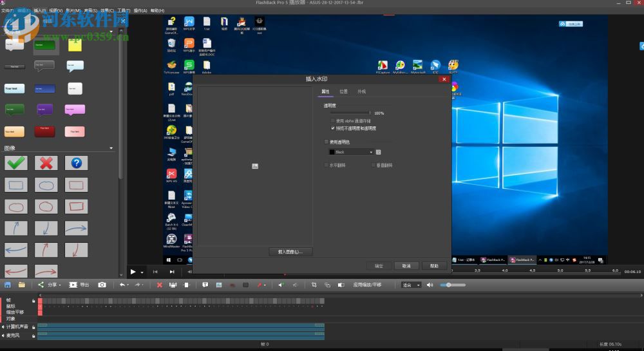Click the 透明度 opacity slider

[351, 113]
